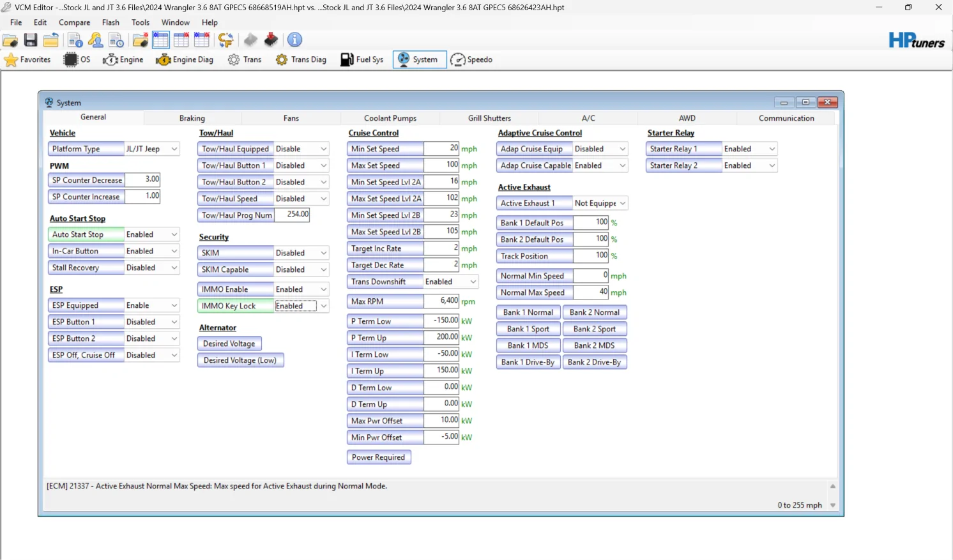
Task: Open the OS chip section
Action: coord(77,60)
